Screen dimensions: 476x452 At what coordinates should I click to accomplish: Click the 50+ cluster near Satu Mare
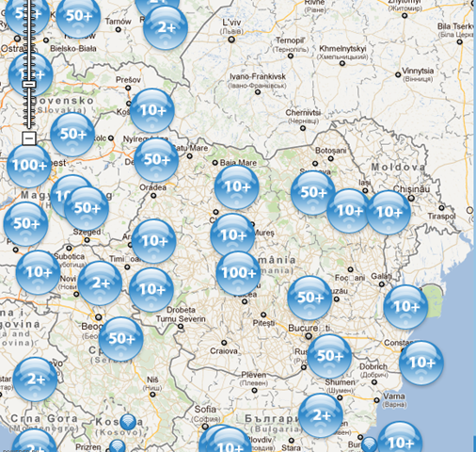click(x=156, y=160)
